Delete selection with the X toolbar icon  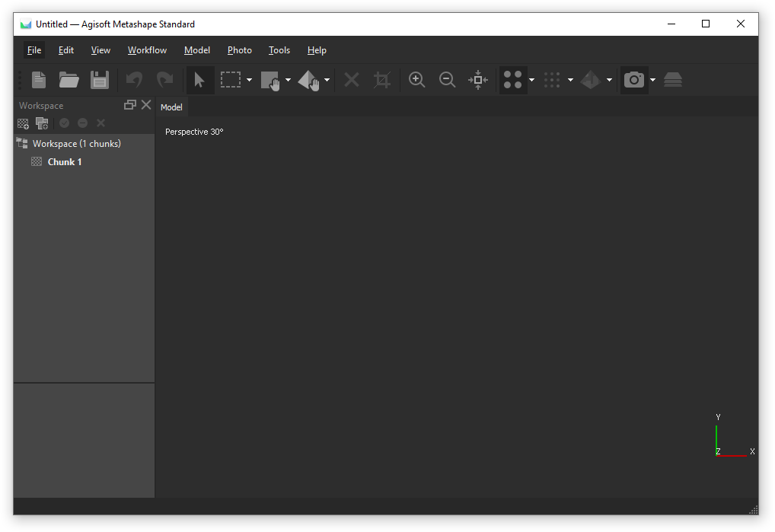tap(352, 79)
